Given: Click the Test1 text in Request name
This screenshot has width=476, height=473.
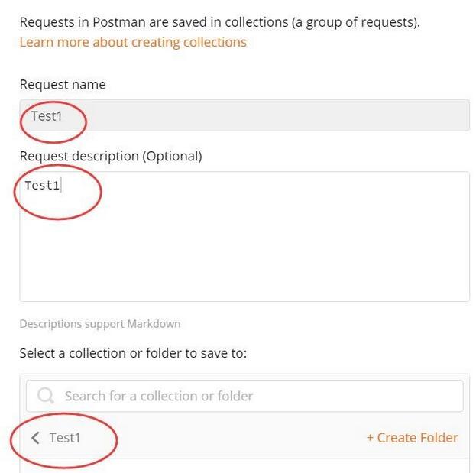Looking at the screenshot, I should [46, 115].
